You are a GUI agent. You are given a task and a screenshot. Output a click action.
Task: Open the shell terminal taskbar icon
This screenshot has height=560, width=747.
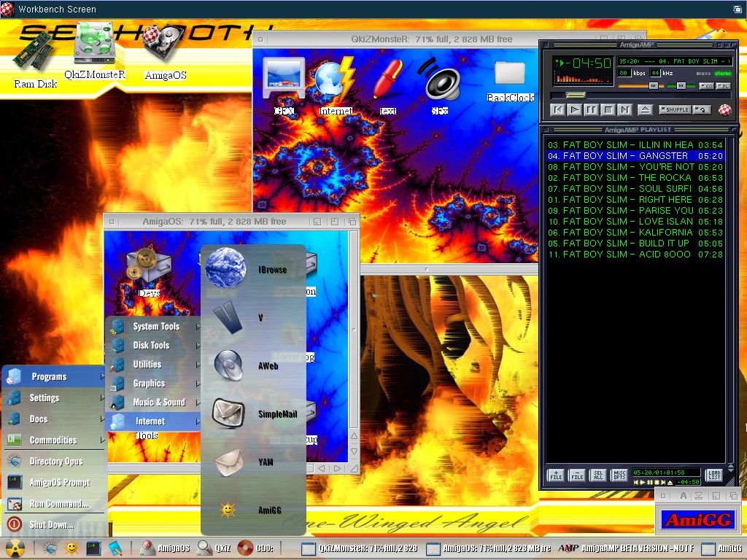[x=93, y=548]
